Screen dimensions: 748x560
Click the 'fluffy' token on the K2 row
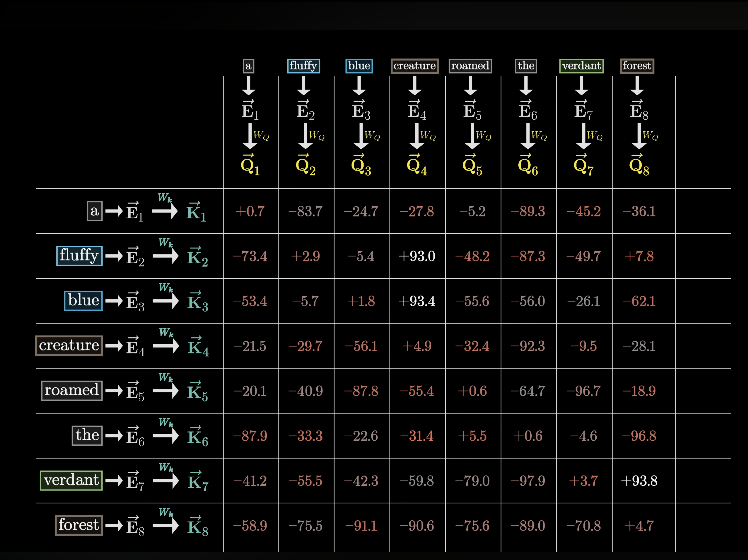coord(79,256)
